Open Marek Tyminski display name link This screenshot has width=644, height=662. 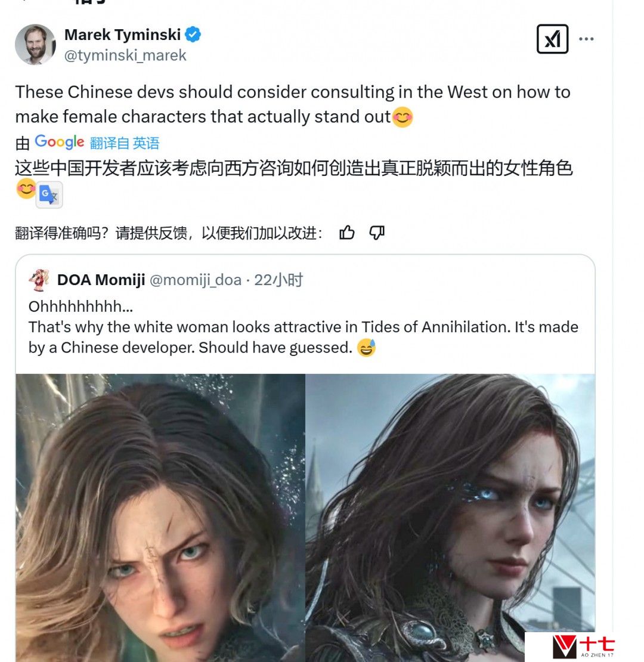click(122, 35)
